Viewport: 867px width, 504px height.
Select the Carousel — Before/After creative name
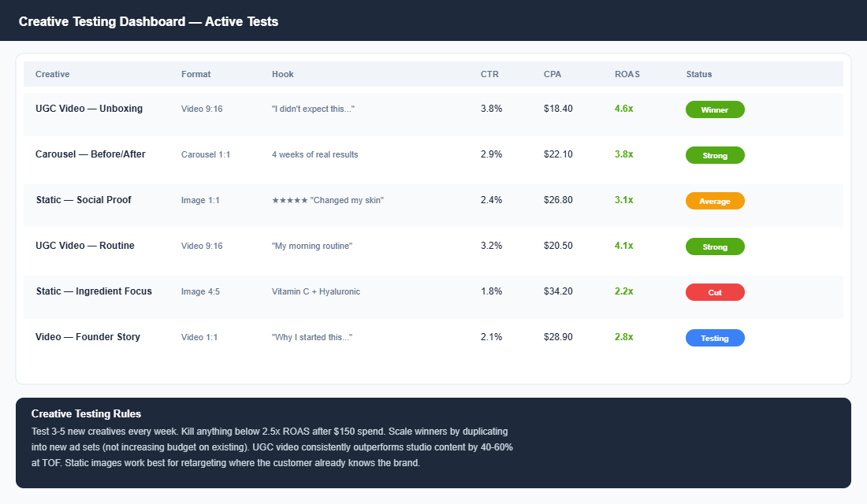[90, 154]
